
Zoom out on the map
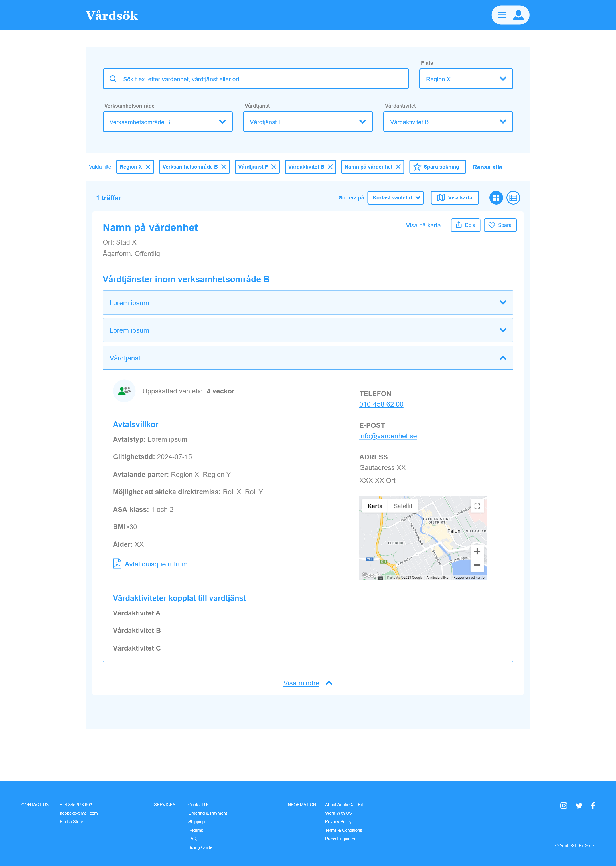pos(477,565)
